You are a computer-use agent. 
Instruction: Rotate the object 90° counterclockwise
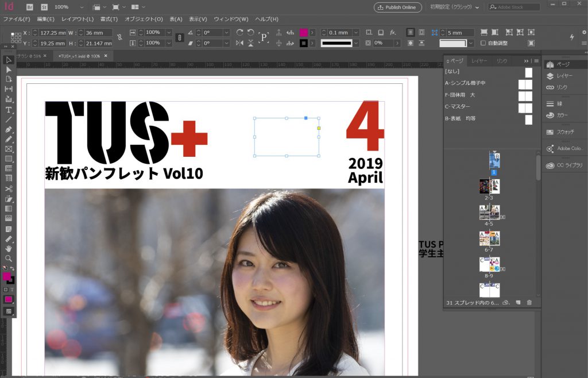coord(251,33)
